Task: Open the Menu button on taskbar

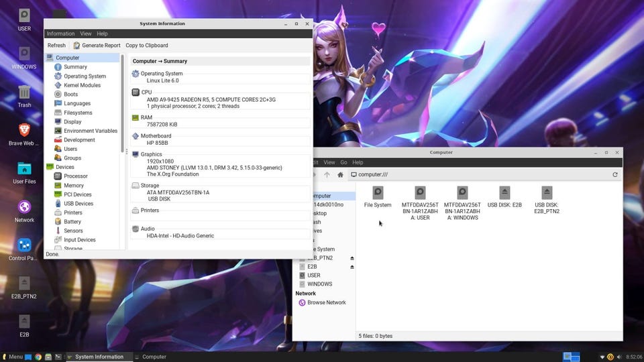Action: click(12, 357)
